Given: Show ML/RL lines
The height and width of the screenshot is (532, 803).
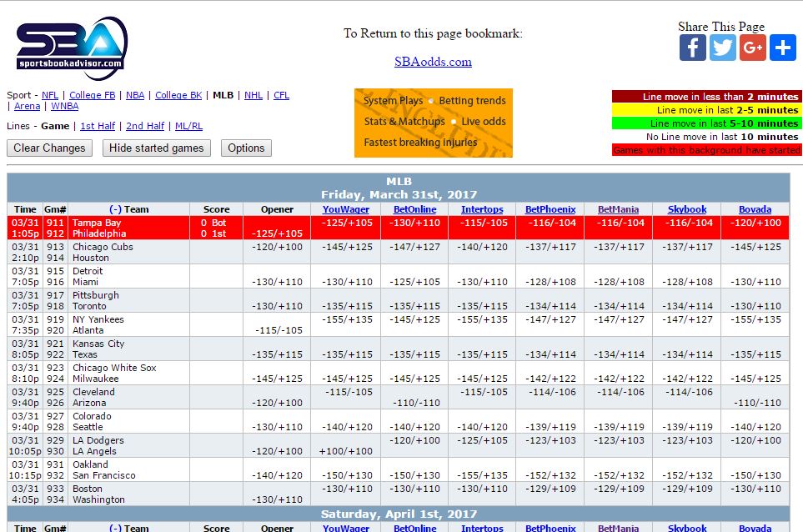Looking at the screenshot, I should [189, 126].
